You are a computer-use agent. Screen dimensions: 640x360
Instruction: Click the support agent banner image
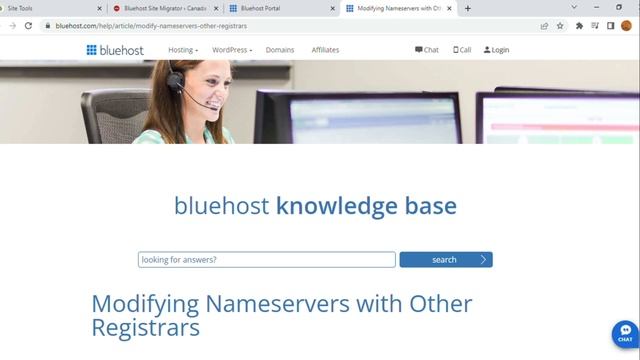[x=320, y=102]
